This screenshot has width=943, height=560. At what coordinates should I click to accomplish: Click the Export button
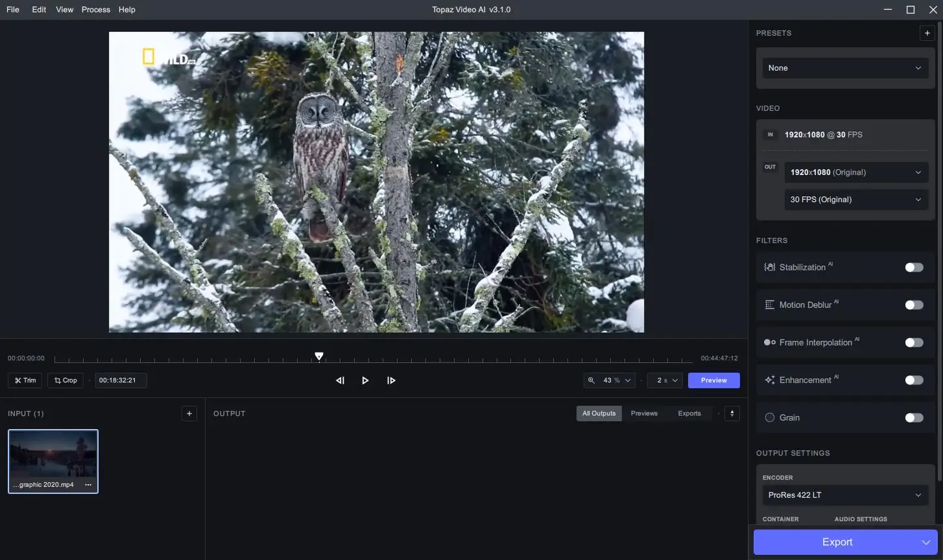[837, 541]
